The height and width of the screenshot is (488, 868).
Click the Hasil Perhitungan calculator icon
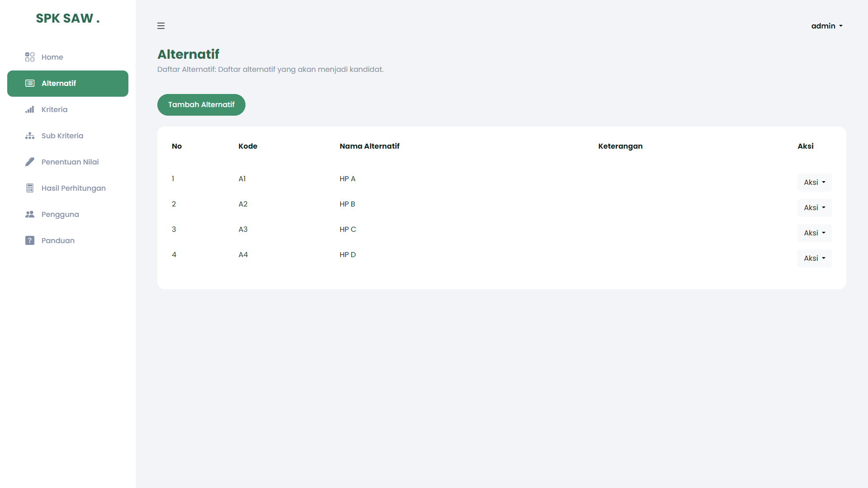click(30, 188)
